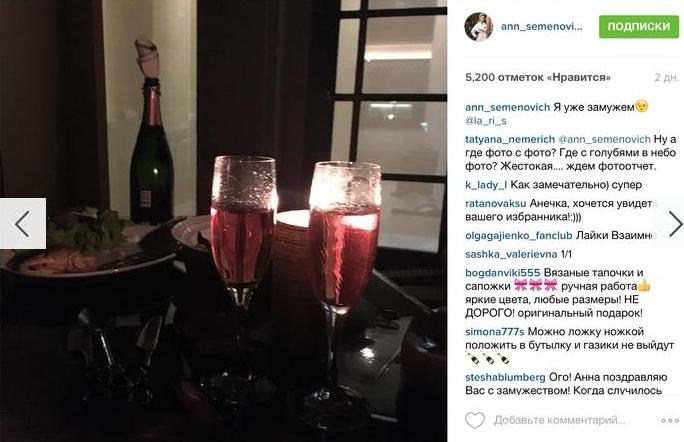The width and height of the screenshot is (684, 442).
Task: Open the @la_ri_s mention link
Action: 486,121
